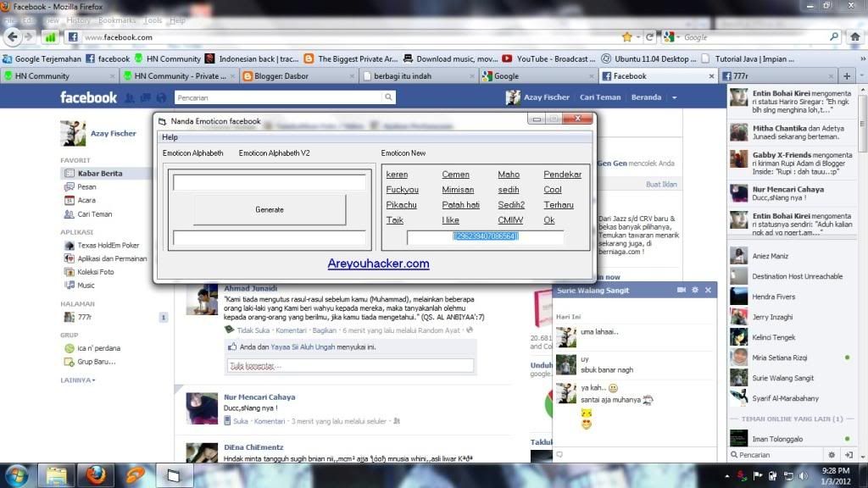Open list all tabs dropdown
Viewport: 868px width, 488px height.
point(862,75)
